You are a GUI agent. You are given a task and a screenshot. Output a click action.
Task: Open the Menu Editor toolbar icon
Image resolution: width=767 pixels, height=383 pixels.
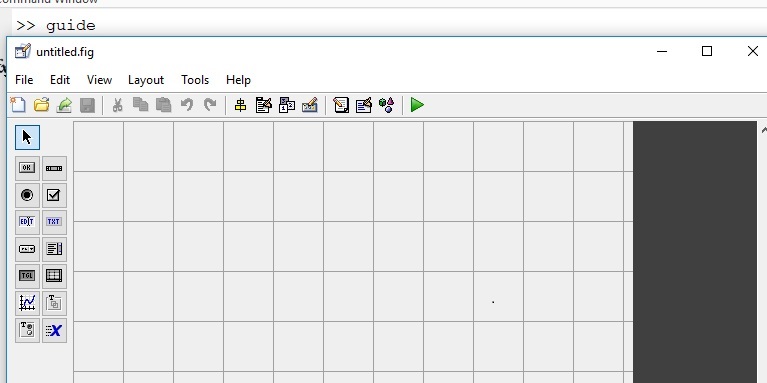tap(263, 105)
